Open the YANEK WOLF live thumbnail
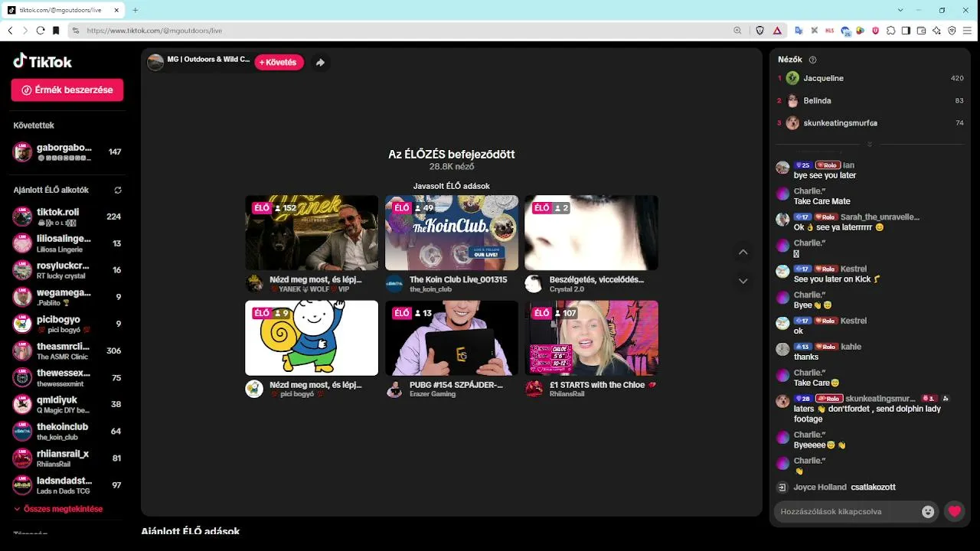Image resolution: width=980 pixels, height=551 pixels. 312,233
